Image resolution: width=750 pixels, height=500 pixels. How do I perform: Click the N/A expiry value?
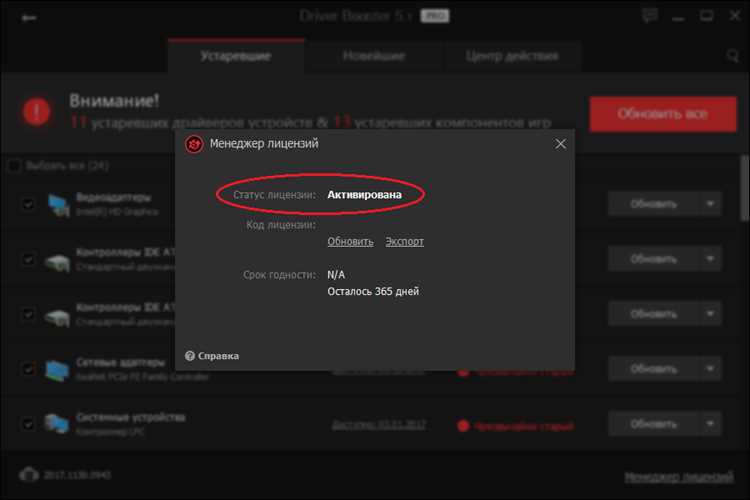336,275
